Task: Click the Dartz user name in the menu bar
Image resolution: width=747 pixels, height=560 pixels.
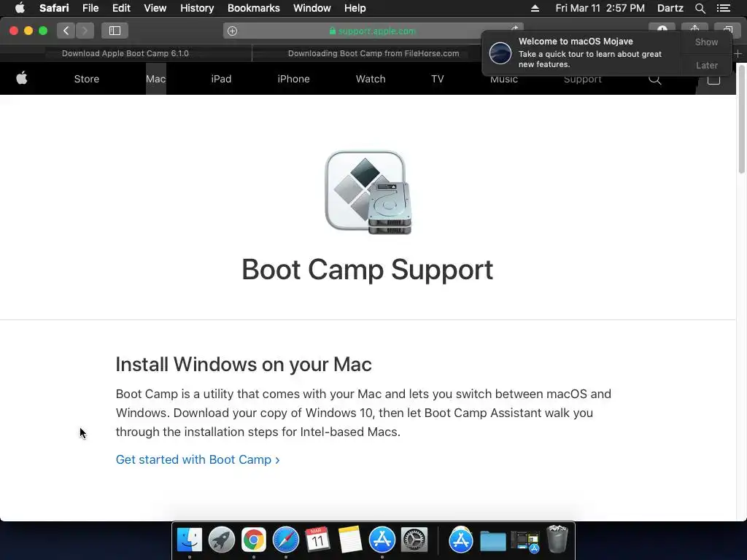Action: pyautogui.click(x=670, y=8)
